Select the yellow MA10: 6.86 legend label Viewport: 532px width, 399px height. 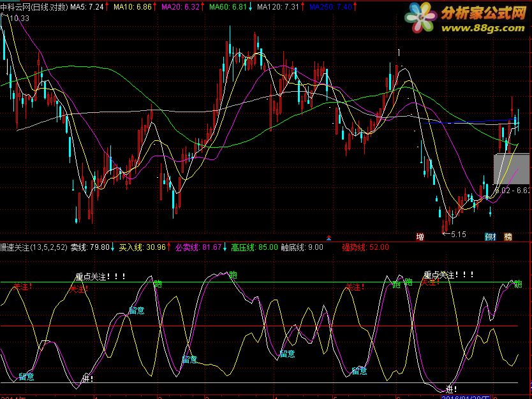132,7
